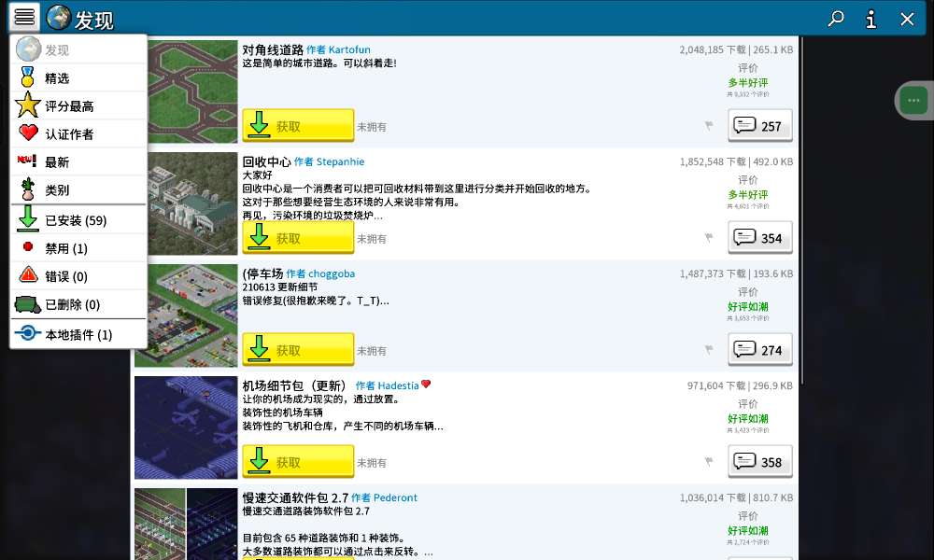This screenshot has height=560, width=934.
Task: View the 对角线道路 road thumbnail
Action: click(192, 91)
